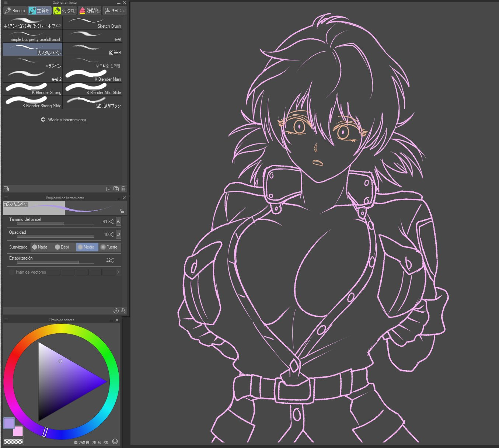The width and height of the screenshot is (499, 448).
Task: Switch to the 隙間無 tool group tab
Action: pyautogui.click(x=90, y=11)
